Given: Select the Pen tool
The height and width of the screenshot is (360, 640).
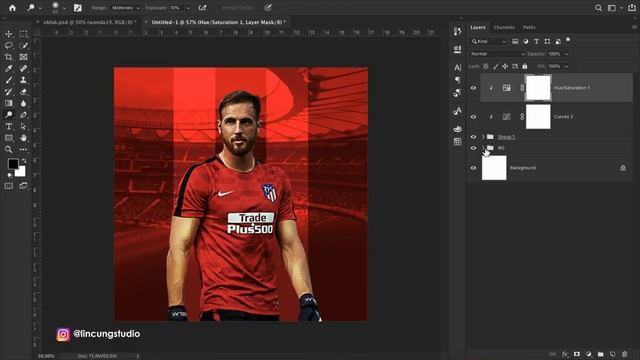Looking at the screenshot, I should [23, 115].
